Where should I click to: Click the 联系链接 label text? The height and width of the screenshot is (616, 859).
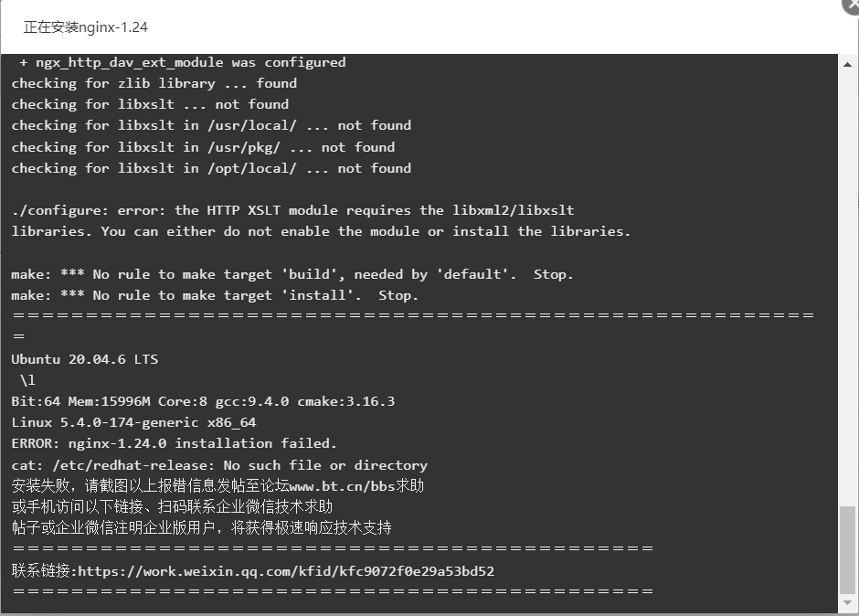45,571
